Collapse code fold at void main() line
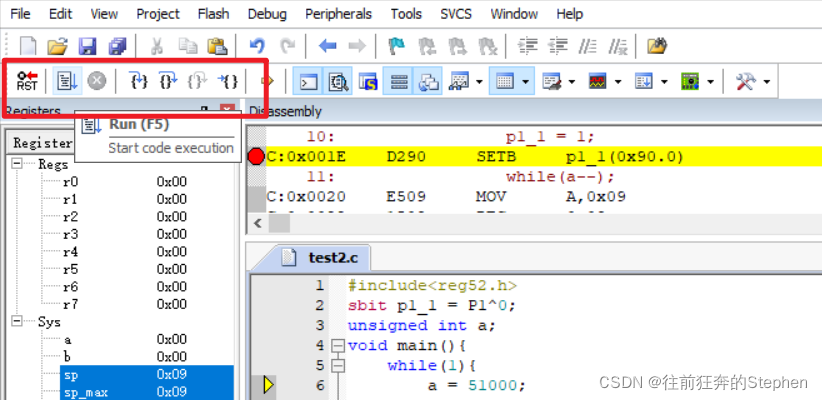The height and width of the screenshot is (400, 822). [x=338, y=345]
